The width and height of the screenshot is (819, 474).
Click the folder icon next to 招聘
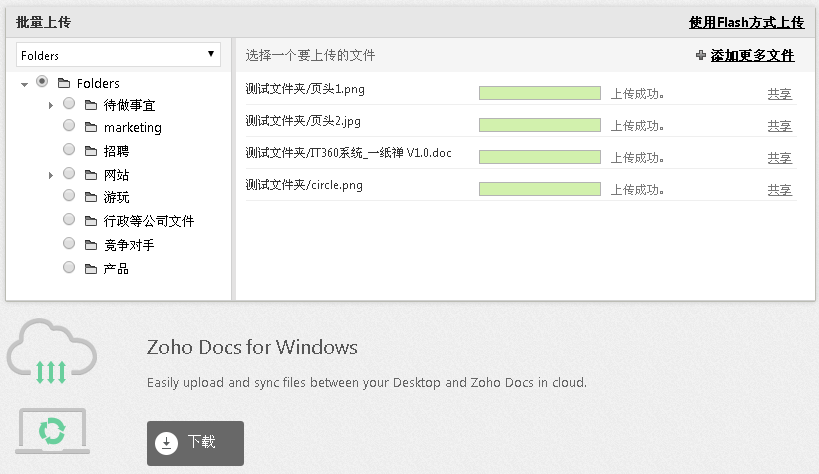pos(91,151)
